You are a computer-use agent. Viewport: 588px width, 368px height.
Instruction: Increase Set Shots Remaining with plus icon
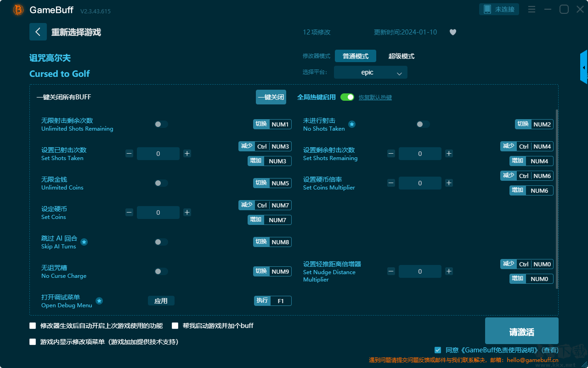[x=449, y=154]
